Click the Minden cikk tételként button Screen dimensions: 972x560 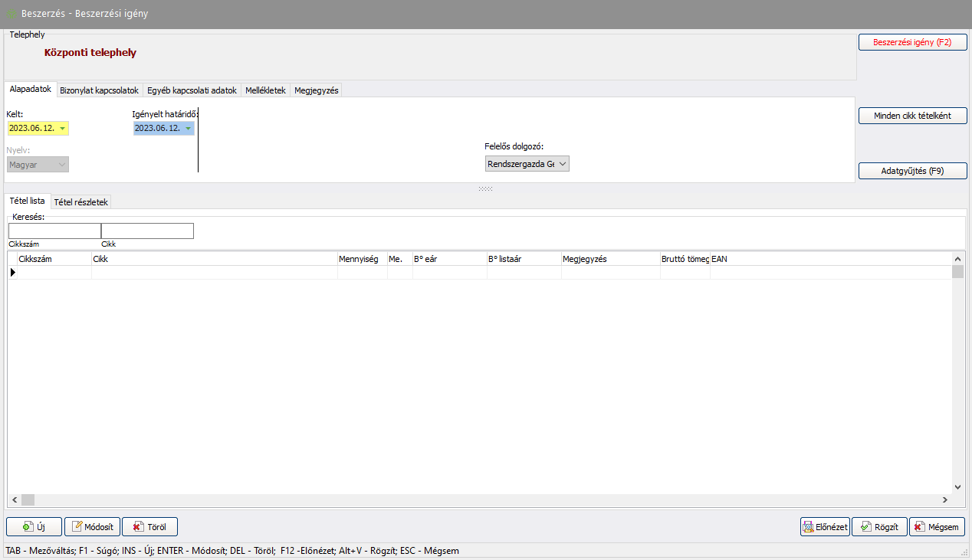point(912,116)
